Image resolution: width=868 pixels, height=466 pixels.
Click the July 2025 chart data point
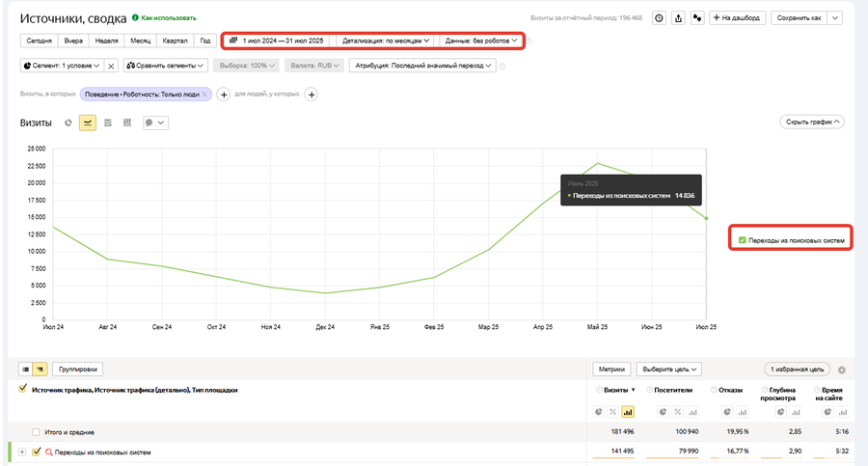706,218
